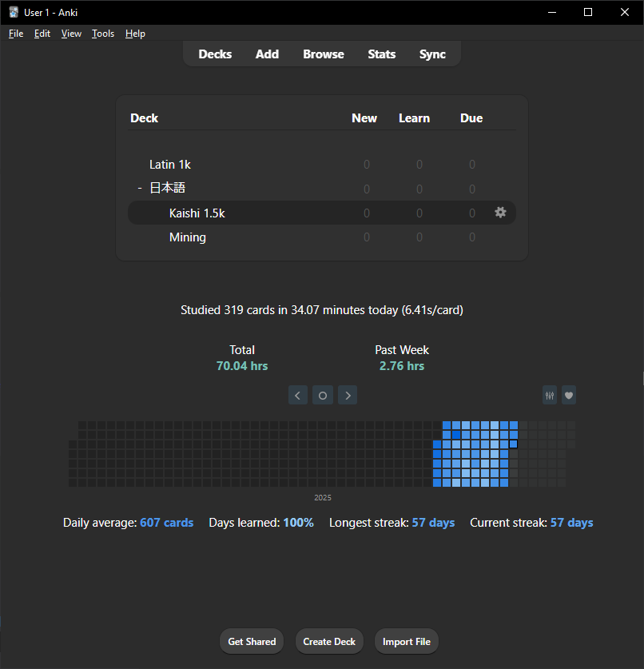Open the 日本語 parent deck
Viewport: 644px width, 669px height.
tap(167, 188)
